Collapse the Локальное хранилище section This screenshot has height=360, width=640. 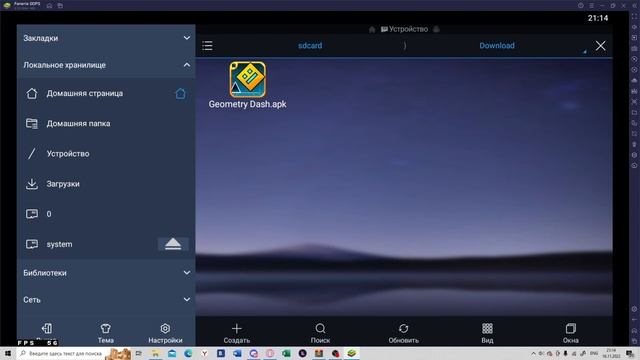coord(106,65)
